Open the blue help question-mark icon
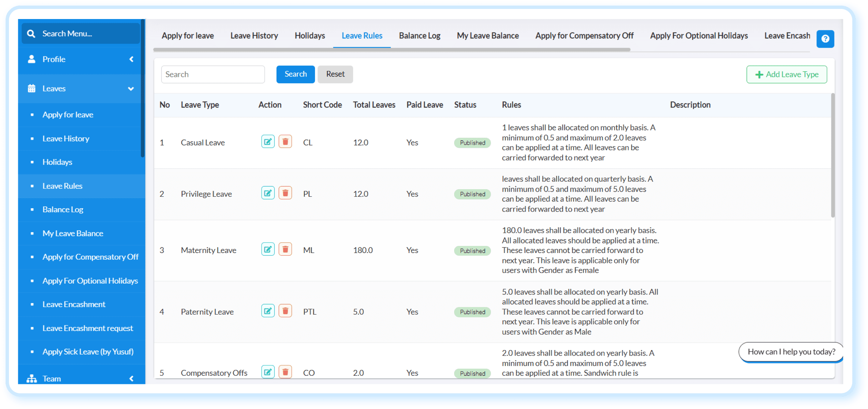This screenshot has width=868, height=409. tap(825, 39)
